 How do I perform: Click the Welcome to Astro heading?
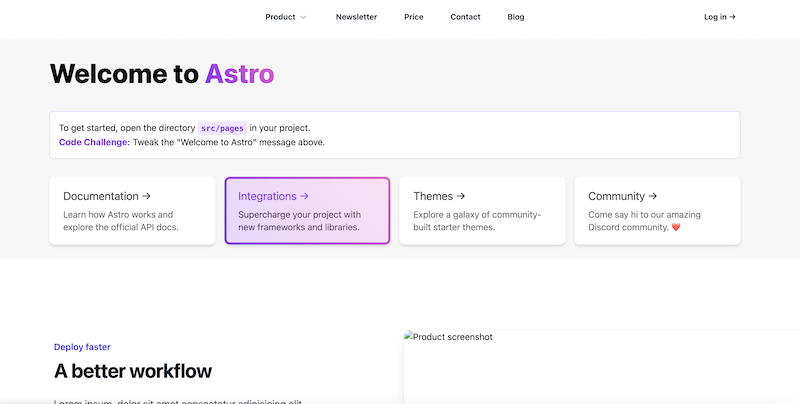tap(162, 73)
